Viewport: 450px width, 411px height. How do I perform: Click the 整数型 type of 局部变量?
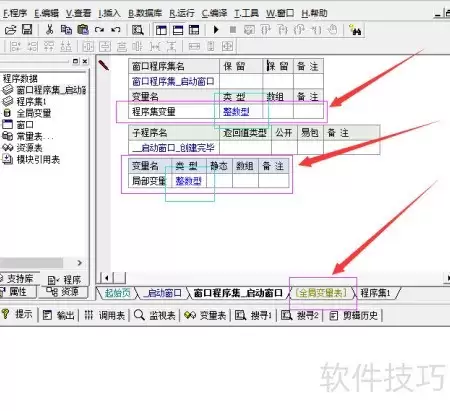pyautogui.click(x=188, y=181)
